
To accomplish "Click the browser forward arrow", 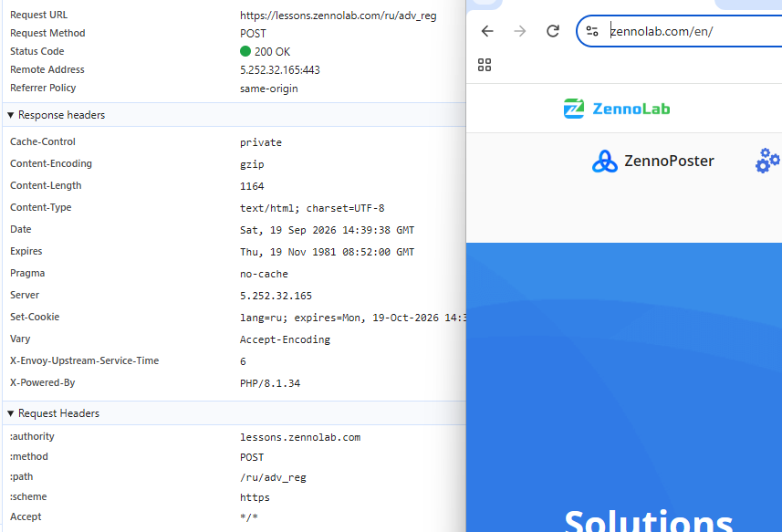I will (520, 31).
